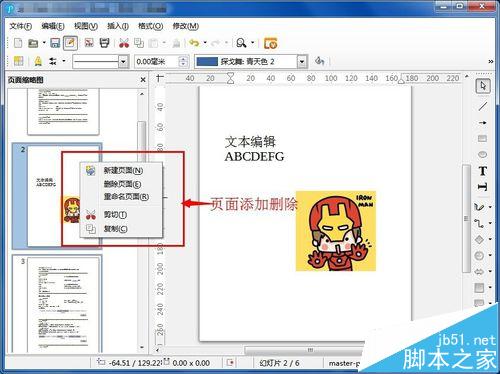500x374 pixels.
Task: Click the New document icon
Action: 18,43
